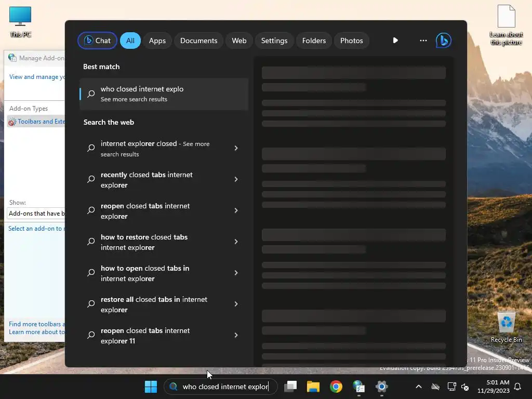The image size is (532, 399).
Task: Switch to the Documents filter tab
Action: pos(198,41)
